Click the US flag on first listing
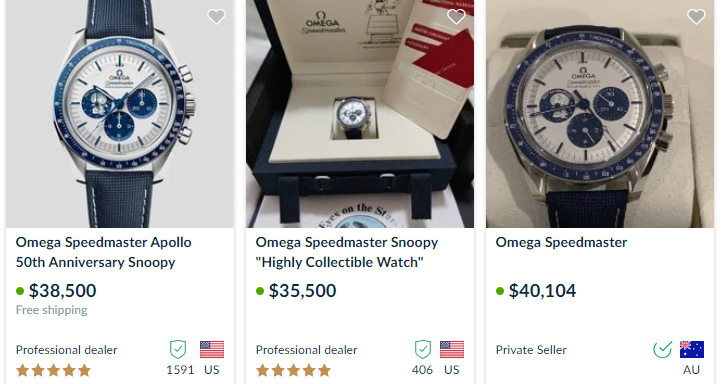The height and width of the screenshot is (384, 721). (212, 350)
